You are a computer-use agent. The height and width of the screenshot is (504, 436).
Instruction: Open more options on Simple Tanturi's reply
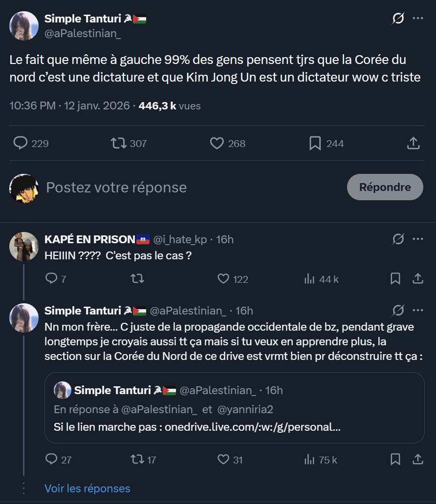(418, 310)
